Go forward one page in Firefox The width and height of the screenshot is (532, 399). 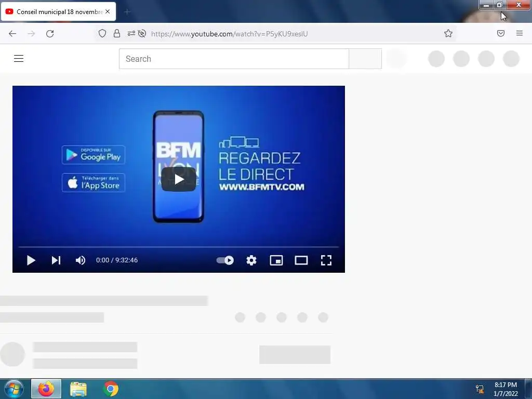coord(31,34)
